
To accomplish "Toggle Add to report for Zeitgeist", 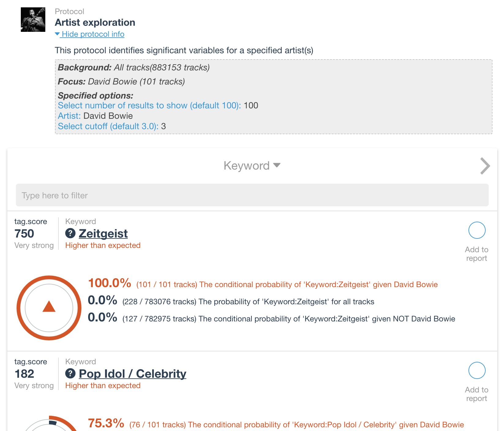I will tap(477, 230).
